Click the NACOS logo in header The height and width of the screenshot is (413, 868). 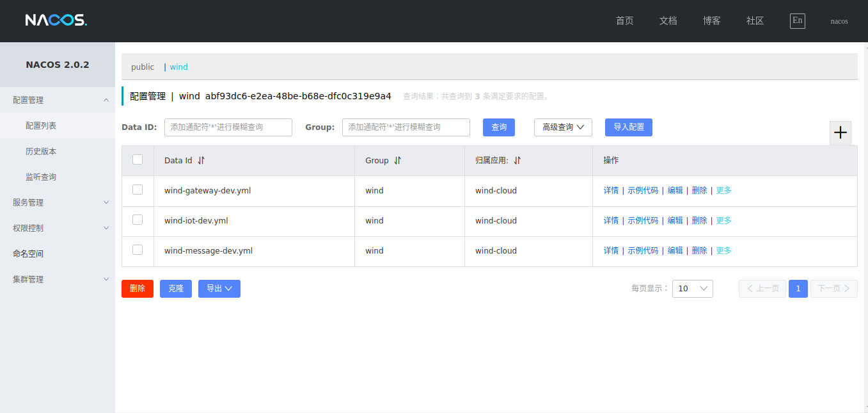(56, 20)
